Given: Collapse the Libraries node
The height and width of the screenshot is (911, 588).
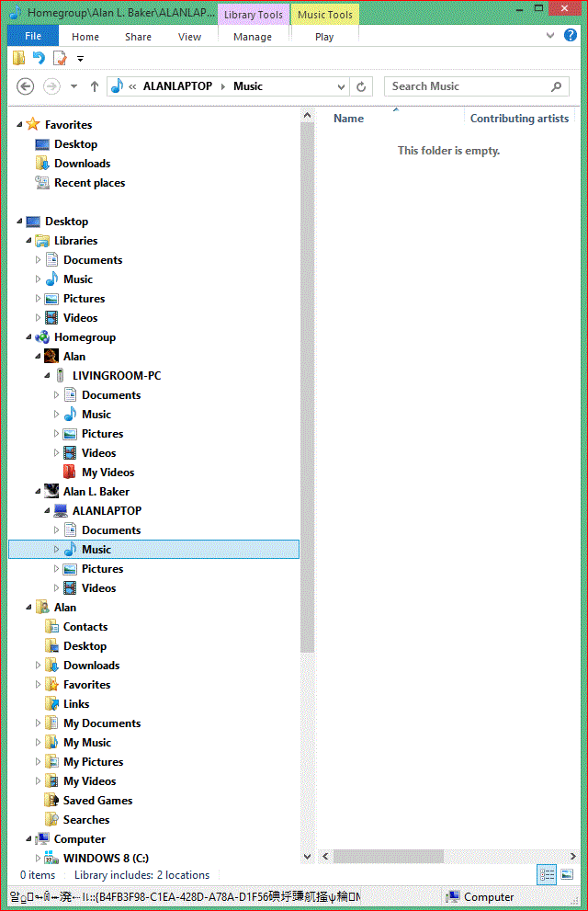Looking at the screenshot, I should coord(28,241).
